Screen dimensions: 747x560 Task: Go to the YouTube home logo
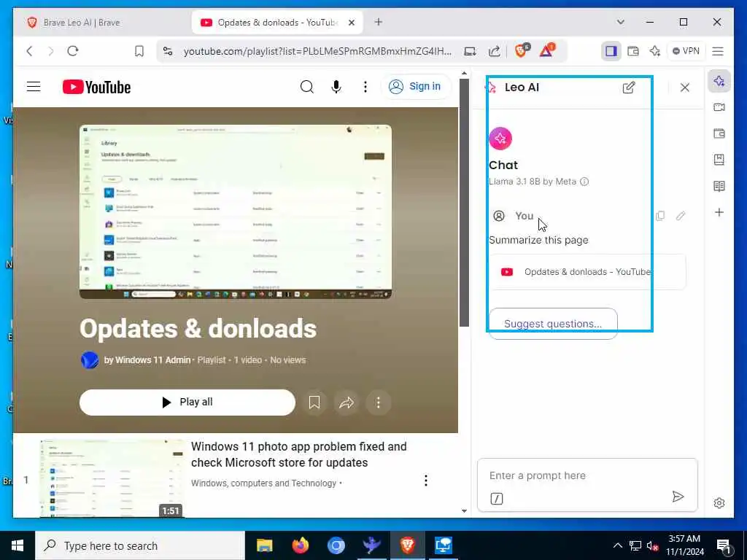[97, 87]
